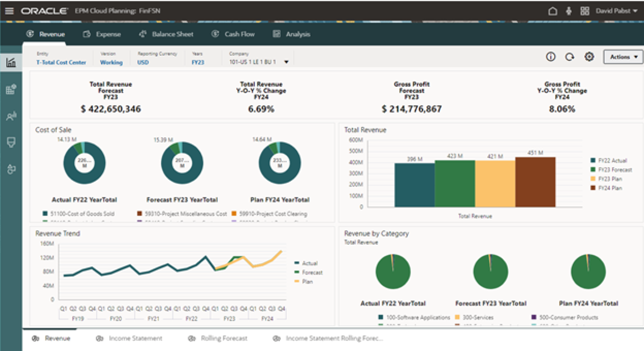Image resolution: width=644 pixels, height=351 pixels.
Task: Select the dashboard chart icon in sidebar
Action: (11, 62)
